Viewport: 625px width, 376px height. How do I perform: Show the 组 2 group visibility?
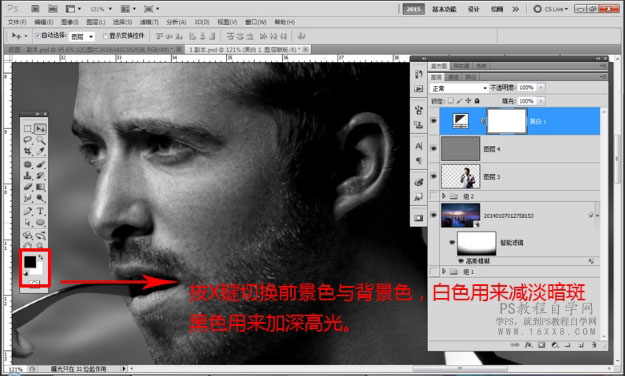point(434,196)
